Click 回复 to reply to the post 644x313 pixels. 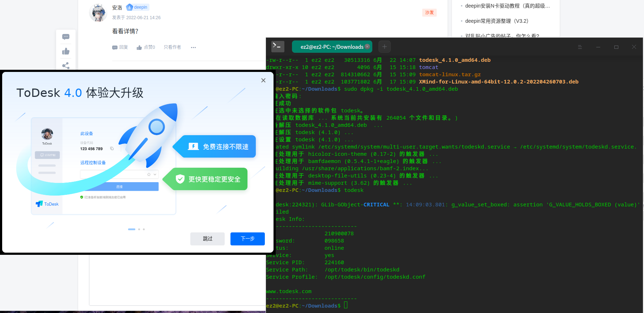[120, 47]
